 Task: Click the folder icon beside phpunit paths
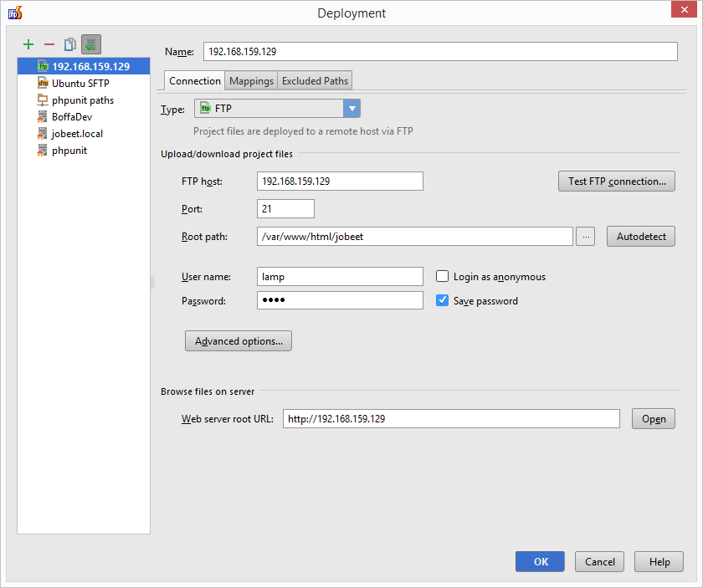(x=43, y=100)
